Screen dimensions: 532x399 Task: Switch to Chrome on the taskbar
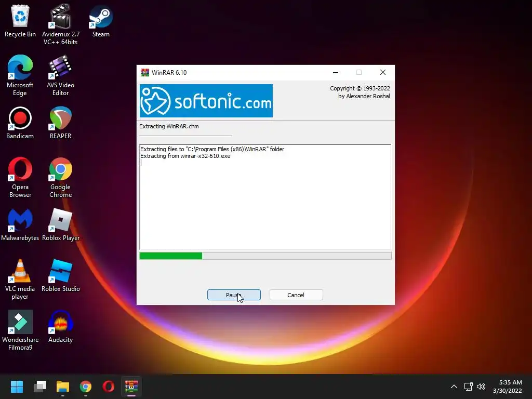pyautogui.click(x=86, y=387)
